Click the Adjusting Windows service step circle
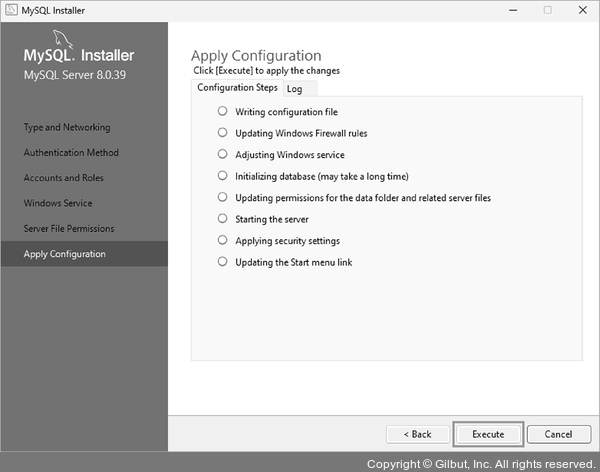 [x=222, y=155]
